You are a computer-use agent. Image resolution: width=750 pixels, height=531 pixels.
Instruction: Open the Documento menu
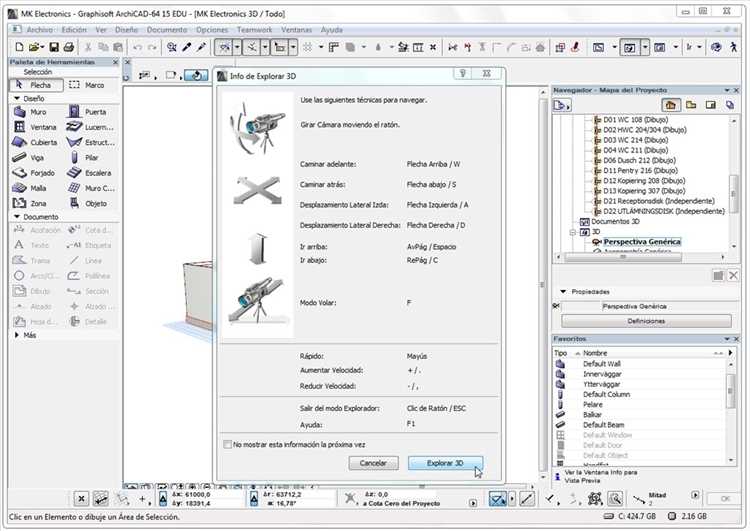point(167,30)
